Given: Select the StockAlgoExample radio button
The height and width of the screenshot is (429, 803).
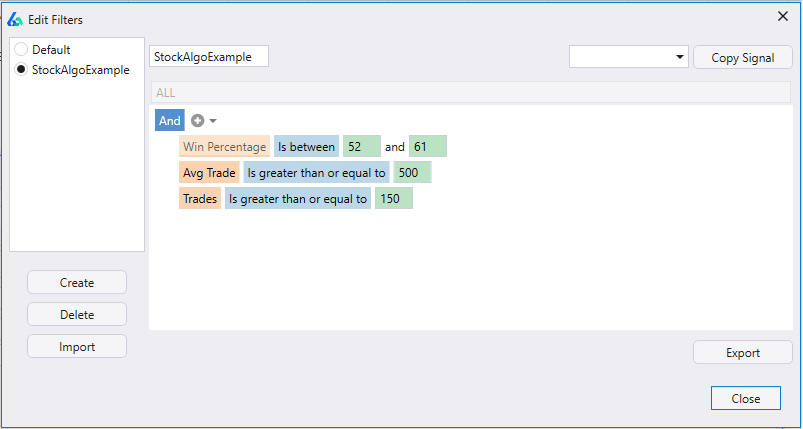Looking at the screenshot, I should [21, 69].
